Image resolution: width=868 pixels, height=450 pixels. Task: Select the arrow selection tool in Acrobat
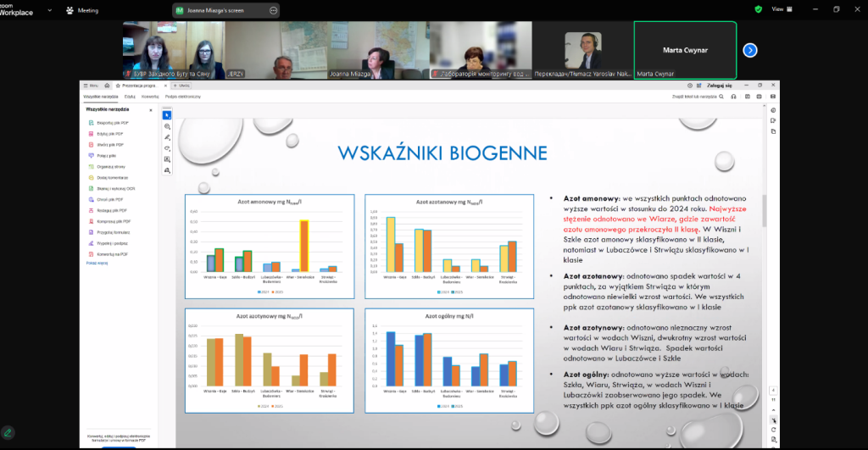click(x=167, y=115)
